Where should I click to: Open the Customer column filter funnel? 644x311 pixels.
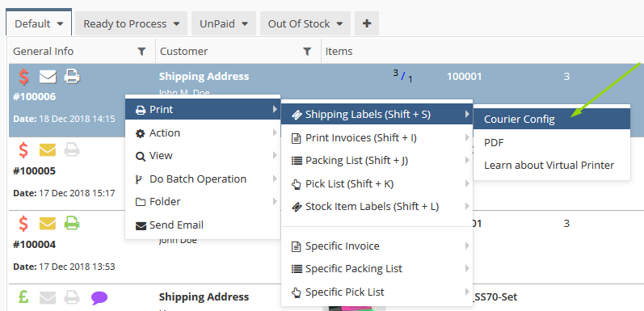[307, 52]
